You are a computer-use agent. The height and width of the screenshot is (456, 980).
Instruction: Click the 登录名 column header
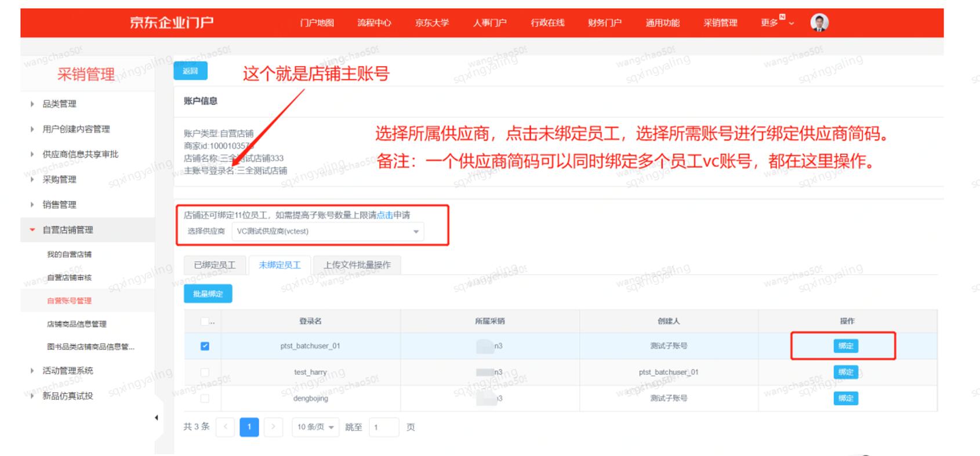[x=310, y=321]
